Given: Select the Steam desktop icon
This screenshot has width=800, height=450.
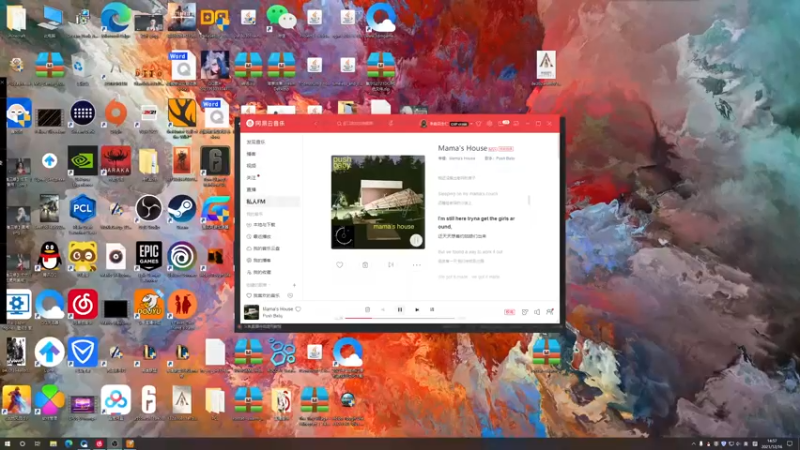Looking at the screenshot, I should 182,211.
